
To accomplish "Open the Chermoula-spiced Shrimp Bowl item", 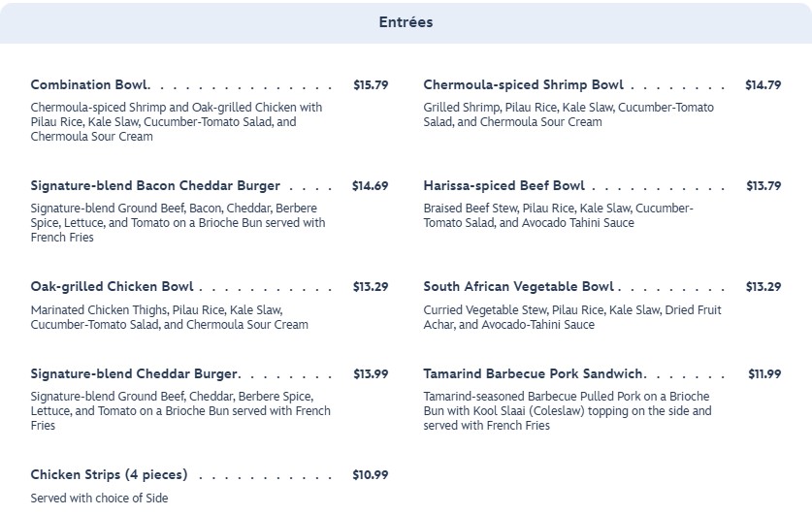I will coord(523,85).
